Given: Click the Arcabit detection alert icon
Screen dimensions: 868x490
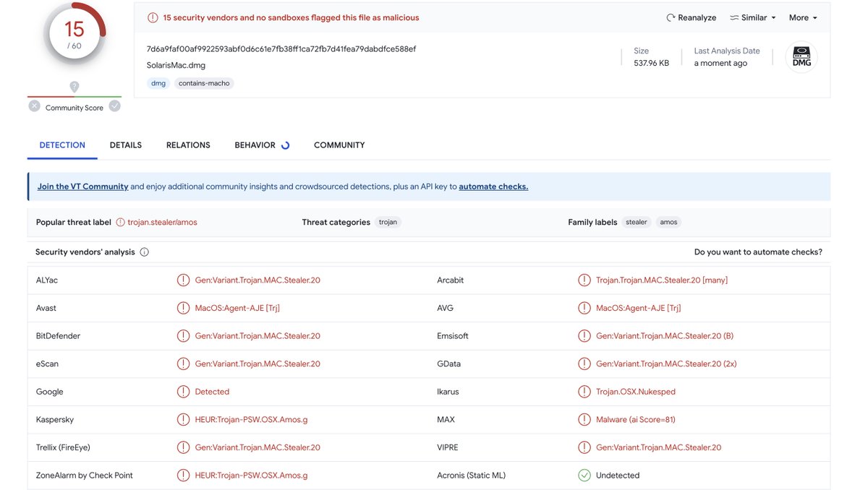Looking at the screenshot, I should coord(584,280).
